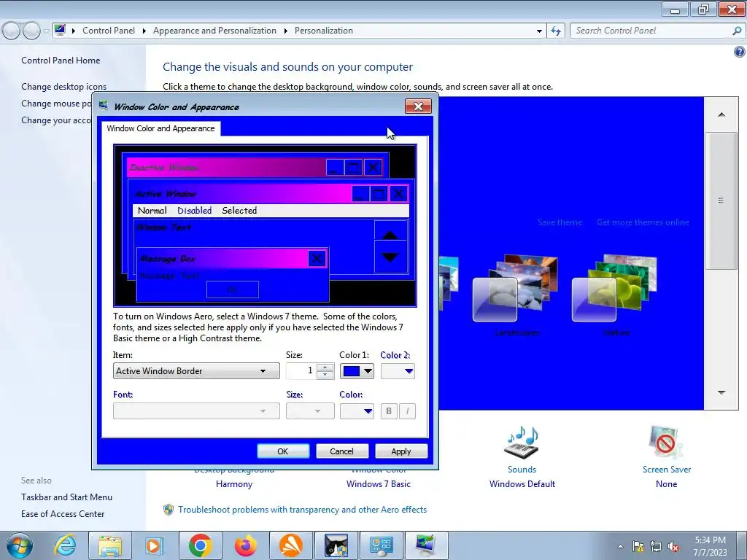Launch Windows Media Player from taskbar

tap(154, 545)
